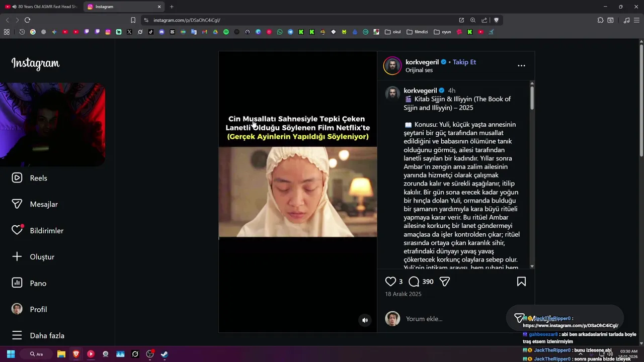Viewport: 644px width, 362px height.
Task: Bookmark this page in the toolbar
Action: pos(133,20)
